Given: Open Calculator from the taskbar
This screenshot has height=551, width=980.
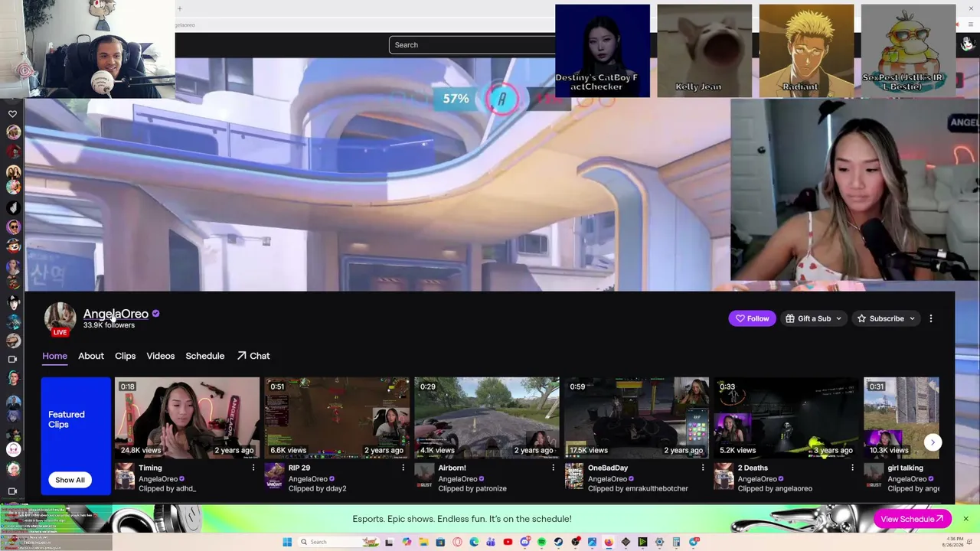Looking at the screenshot, I should coord(676,542).
